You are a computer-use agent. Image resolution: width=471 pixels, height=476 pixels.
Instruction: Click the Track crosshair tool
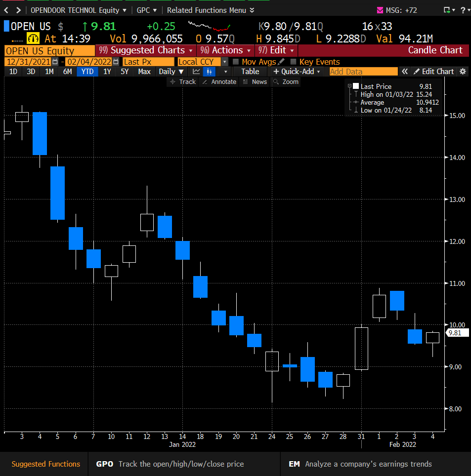pyautogui.click(x=183, y=82)
